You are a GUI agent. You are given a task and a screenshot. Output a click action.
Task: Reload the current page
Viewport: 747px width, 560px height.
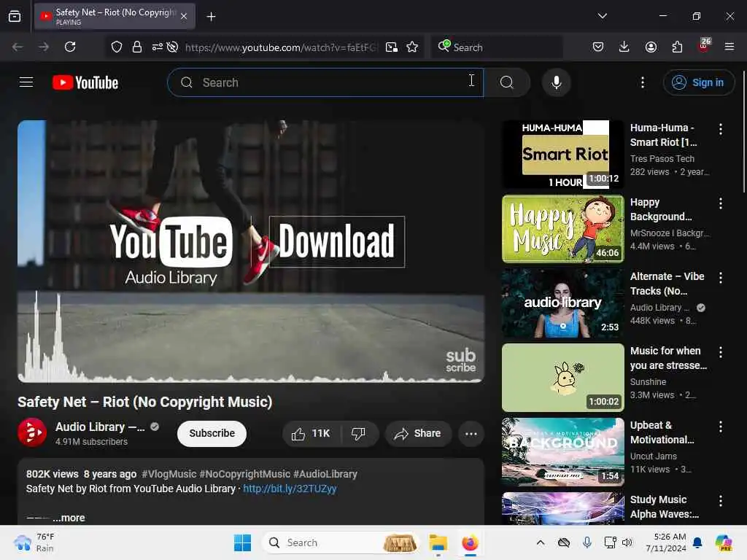pyautogui.click(x=70, y=47)
